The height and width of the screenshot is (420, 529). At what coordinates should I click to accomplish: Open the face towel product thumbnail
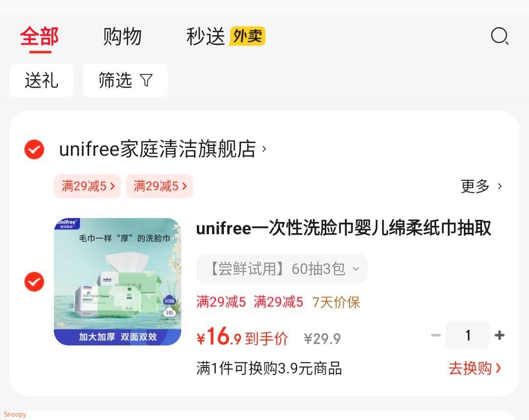click(x=118, y=282)
